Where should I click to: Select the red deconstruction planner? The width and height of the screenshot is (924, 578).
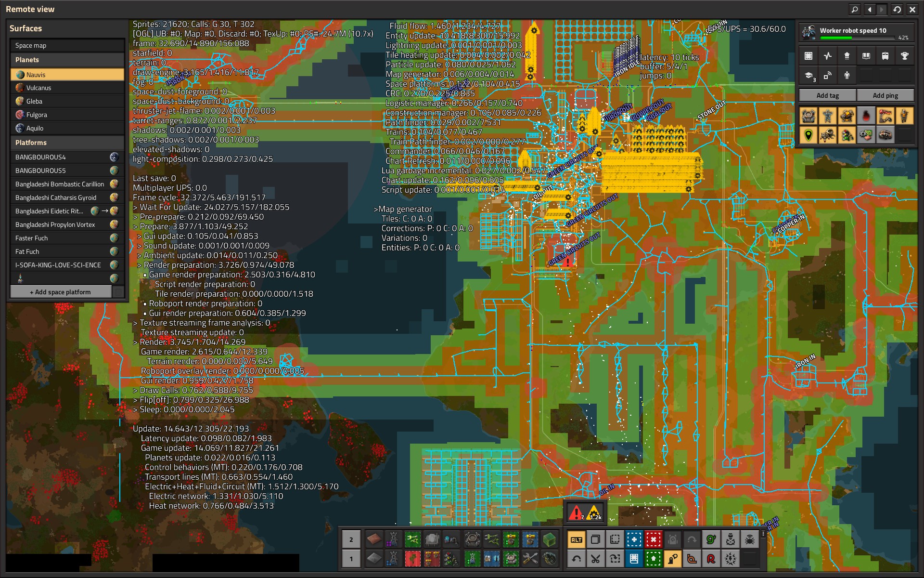(654, 540)
